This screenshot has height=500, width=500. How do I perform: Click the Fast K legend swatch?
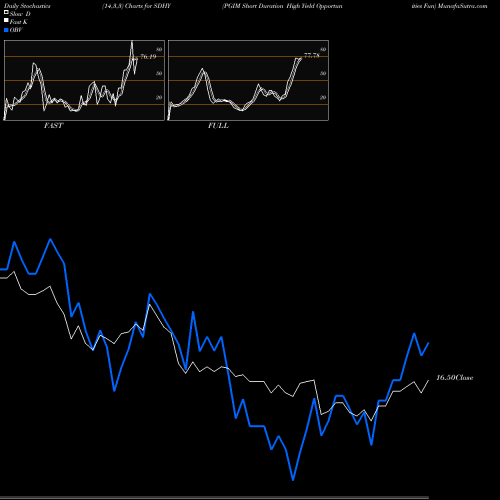point(6,21)
